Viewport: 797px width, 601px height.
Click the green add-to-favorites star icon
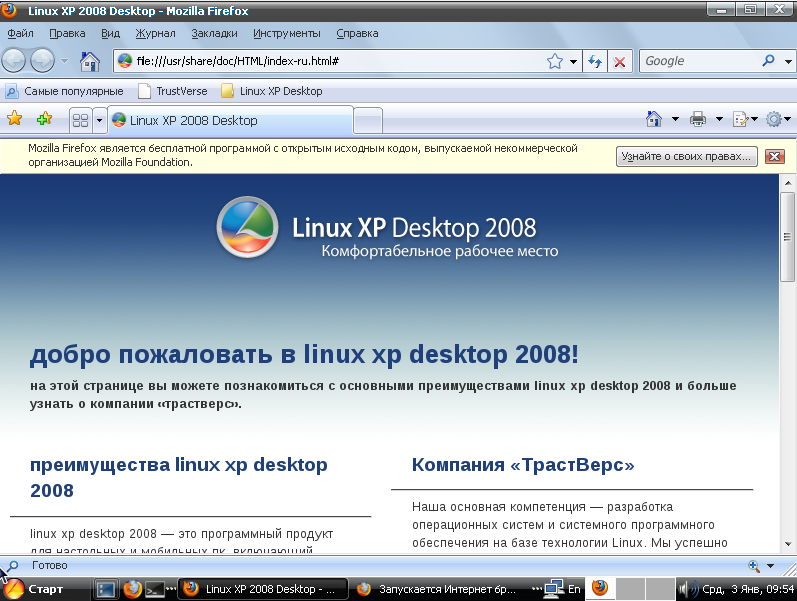coord(45,118)
